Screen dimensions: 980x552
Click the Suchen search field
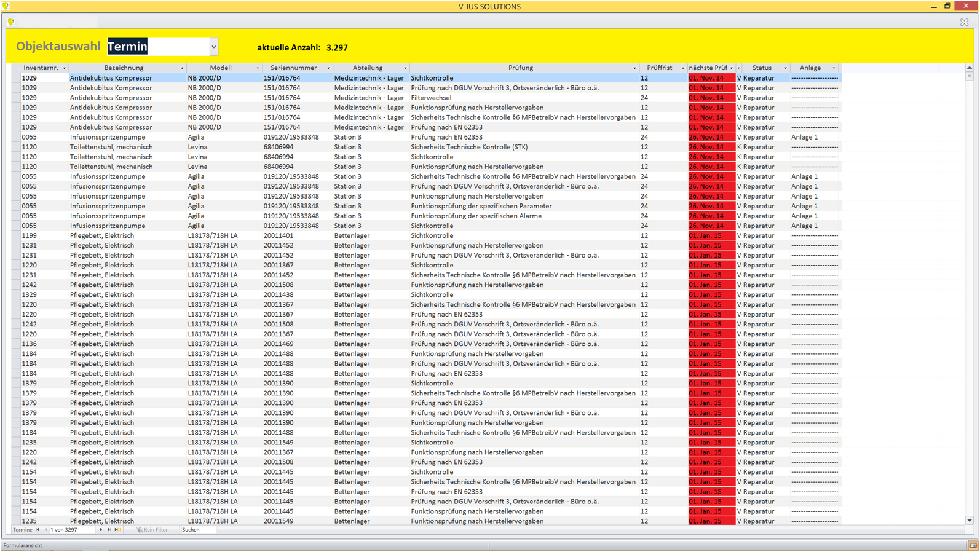point(198,530)
